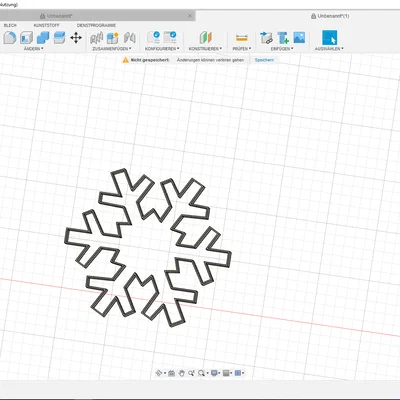Select the Shell tool icon
This screenshot has width=400, height=400.
(26, 38)
